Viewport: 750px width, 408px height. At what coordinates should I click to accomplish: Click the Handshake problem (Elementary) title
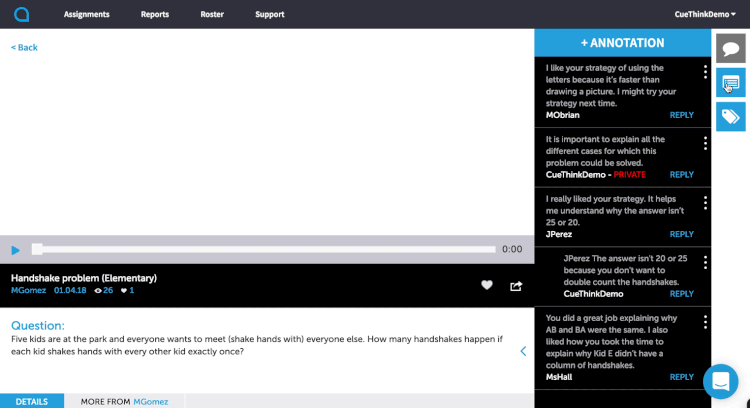[84, 278]
